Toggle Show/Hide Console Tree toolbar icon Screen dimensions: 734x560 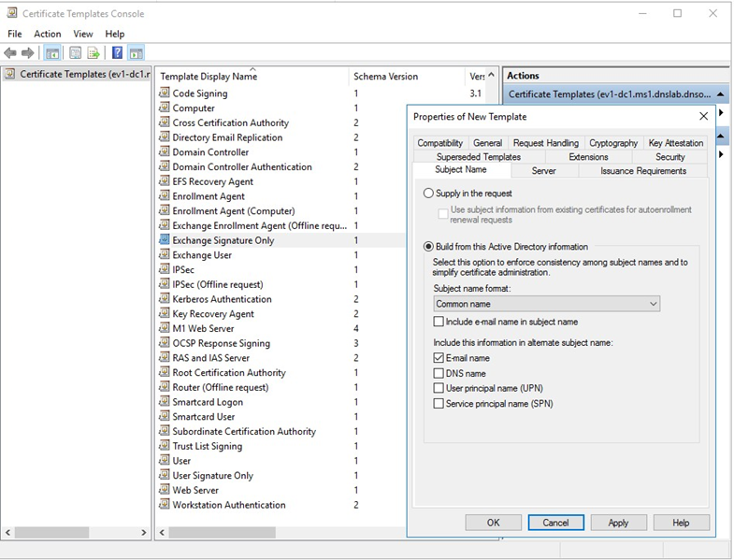(52, 53)
